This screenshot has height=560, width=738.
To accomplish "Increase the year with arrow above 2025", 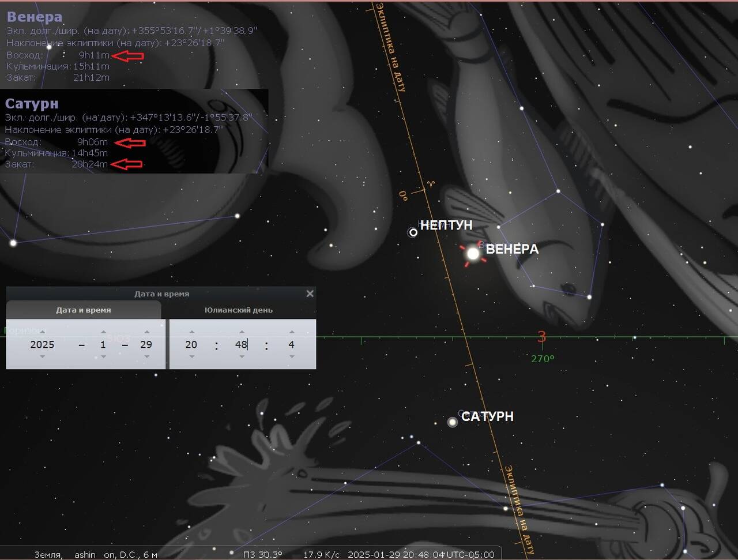I will (x=43, y=332).
